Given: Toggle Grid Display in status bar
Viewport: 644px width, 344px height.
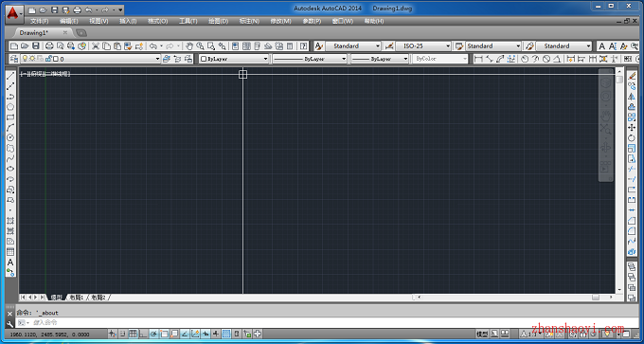Looking at the screenshot, I should point(134,334).
